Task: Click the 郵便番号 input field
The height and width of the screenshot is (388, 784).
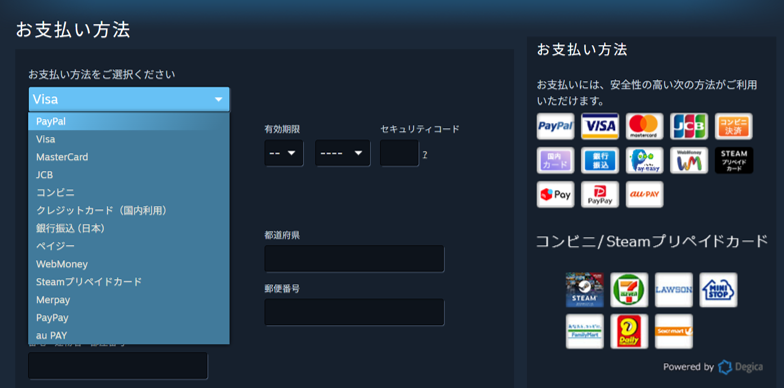Action: coord(354,312)
